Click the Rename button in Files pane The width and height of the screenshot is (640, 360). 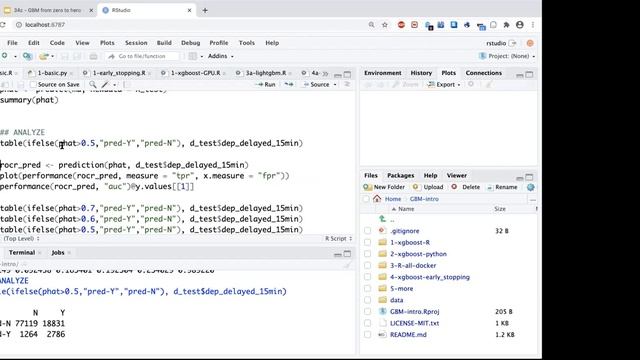click(502, 187)
